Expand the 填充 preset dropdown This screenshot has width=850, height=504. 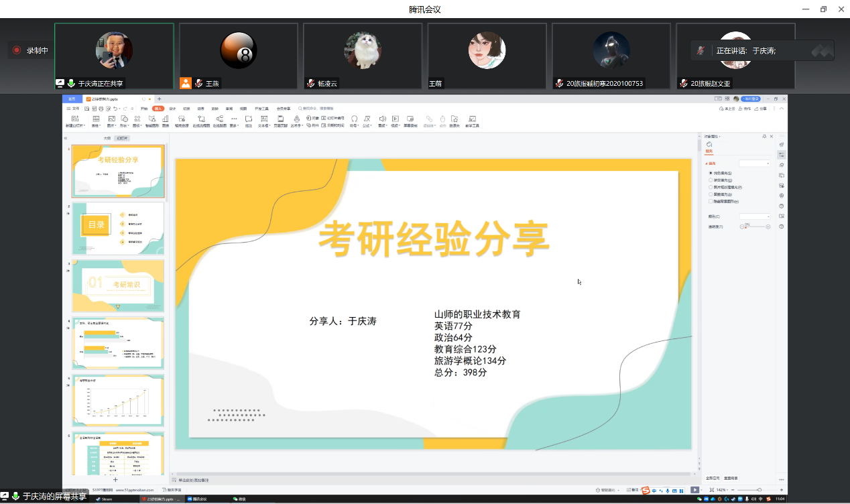point(755,163)
